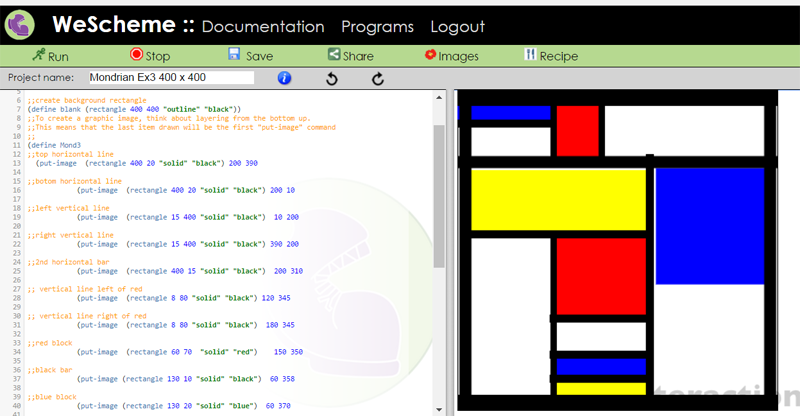Click the large blue rectangle in output
Image resolution: width=800 pixels, height=416 pixels.
[710, 226]
